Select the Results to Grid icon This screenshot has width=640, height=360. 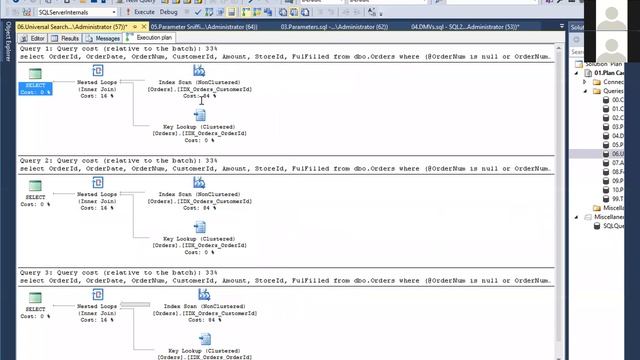(x=294, y=12)
